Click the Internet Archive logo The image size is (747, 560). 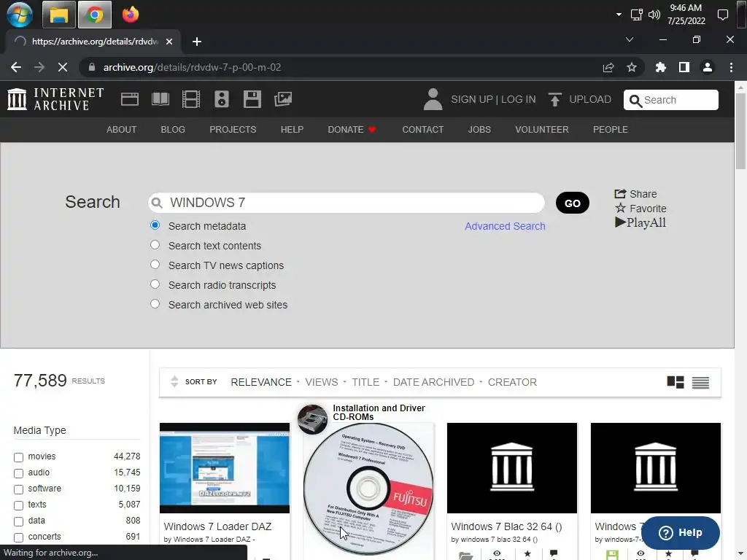click(55, 99)
